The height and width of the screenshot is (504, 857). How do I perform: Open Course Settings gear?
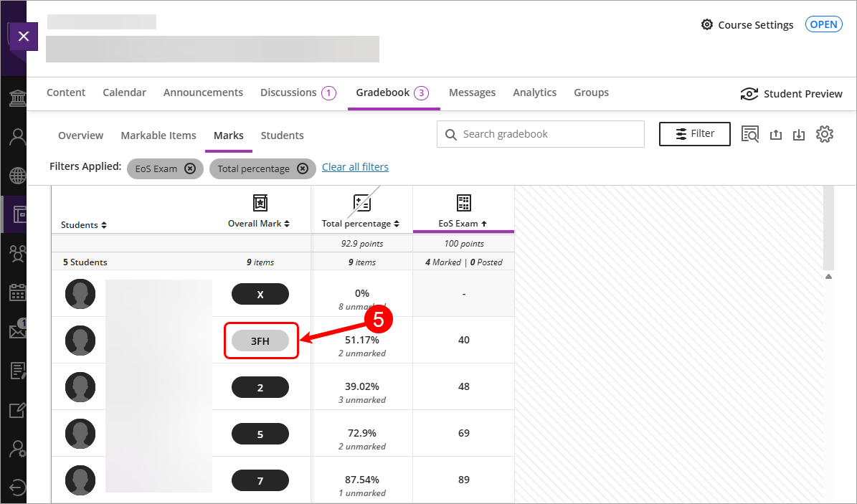707,25
